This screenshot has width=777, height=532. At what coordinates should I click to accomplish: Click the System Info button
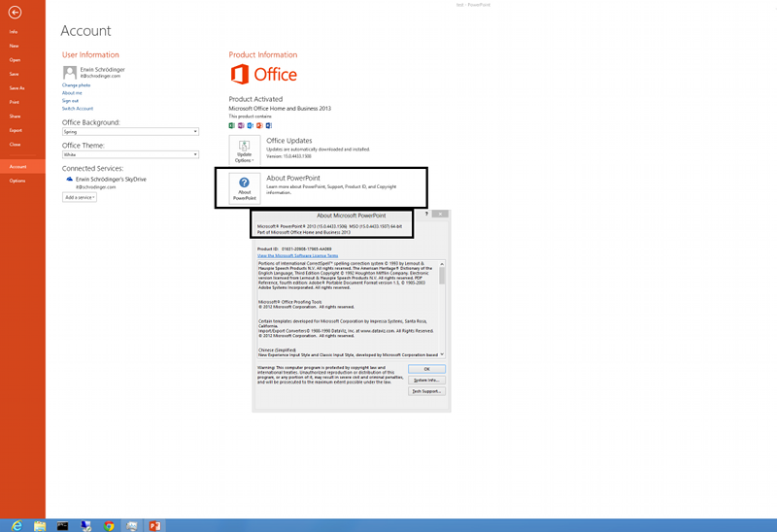pos(426,380)
